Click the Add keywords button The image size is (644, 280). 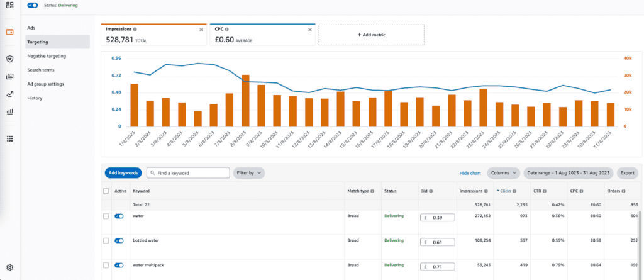pyautogui.click(x=122, y=172)
